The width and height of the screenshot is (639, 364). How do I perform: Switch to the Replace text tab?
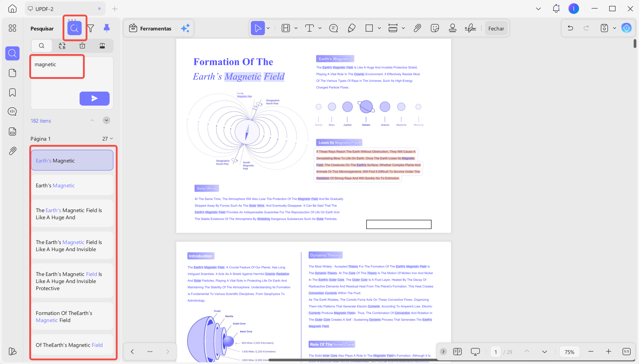tap(62, 46)
